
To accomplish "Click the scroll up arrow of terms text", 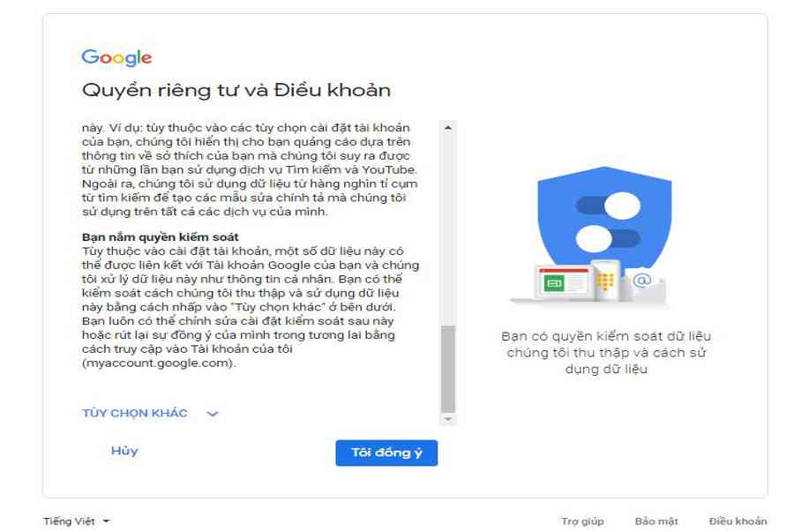I will [x=447, y=128].
